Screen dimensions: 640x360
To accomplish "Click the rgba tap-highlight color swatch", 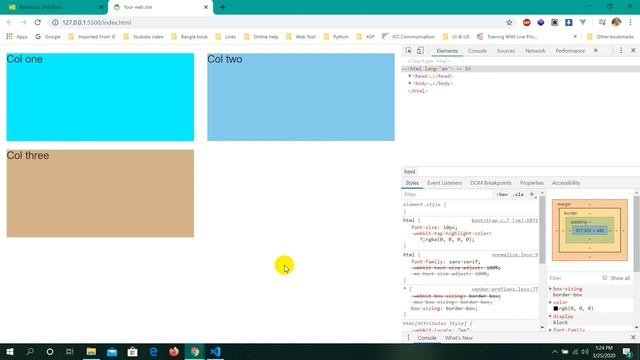I will point(422,240).
